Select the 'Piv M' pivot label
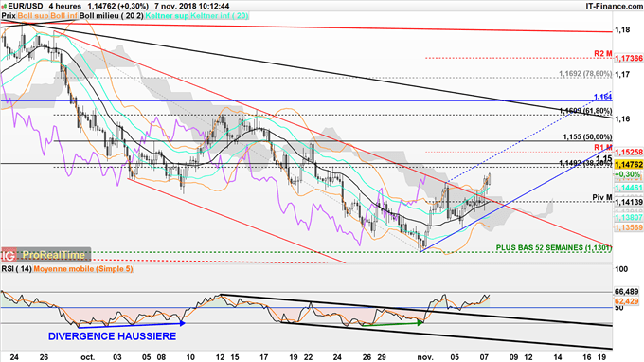The height and width of the screenshot is (362, 644). [602, 198]
